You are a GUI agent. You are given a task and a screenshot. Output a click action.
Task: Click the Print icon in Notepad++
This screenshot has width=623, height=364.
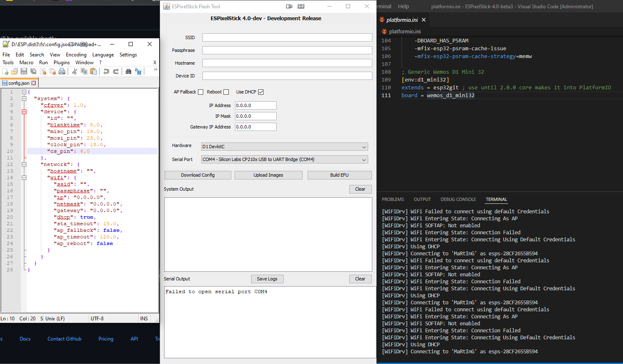[62, 71]
